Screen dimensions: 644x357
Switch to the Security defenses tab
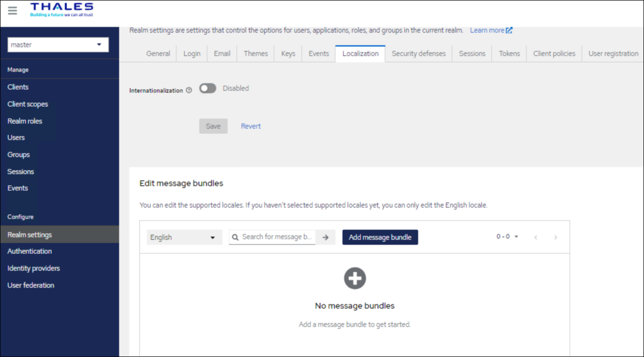[x=418, y=54]
